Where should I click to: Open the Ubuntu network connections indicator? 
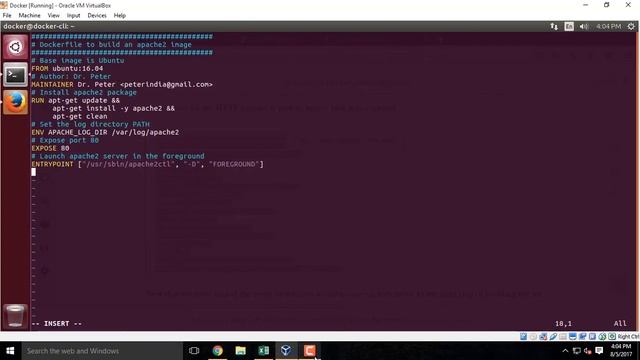pos(553,26)
